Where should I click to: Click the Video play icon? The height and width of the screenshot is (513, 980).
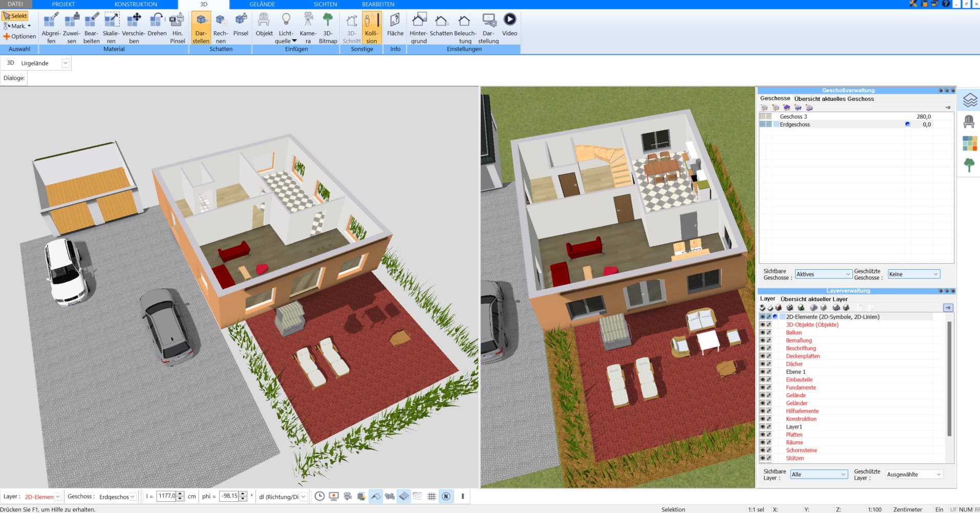[509, 19]
